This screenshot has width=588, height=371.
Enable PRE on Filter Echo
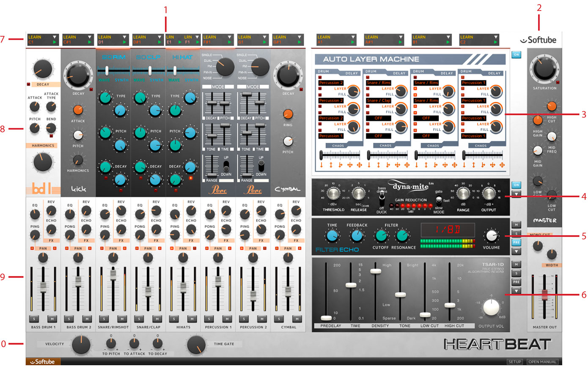click(x=516, y=243)
